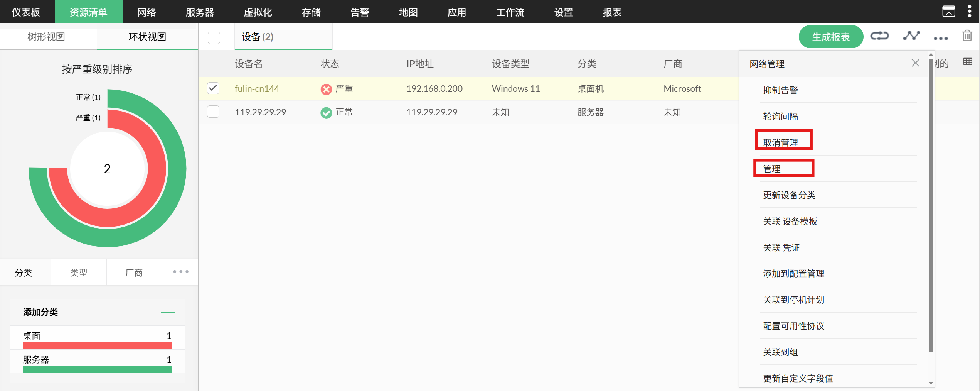Open the 网络 menu
980x391 pixels.
pos(147,12)
